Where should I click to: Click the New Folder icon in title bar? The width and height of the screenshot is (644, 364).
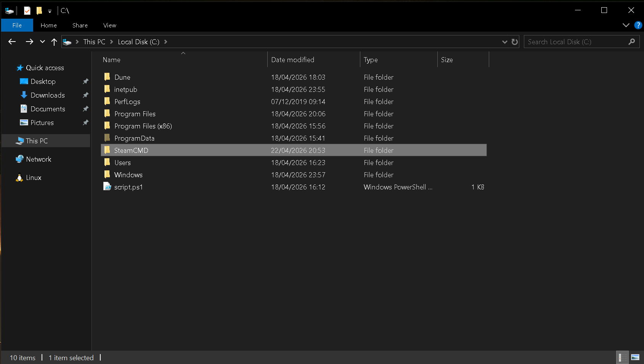click(x=39, y=11)
